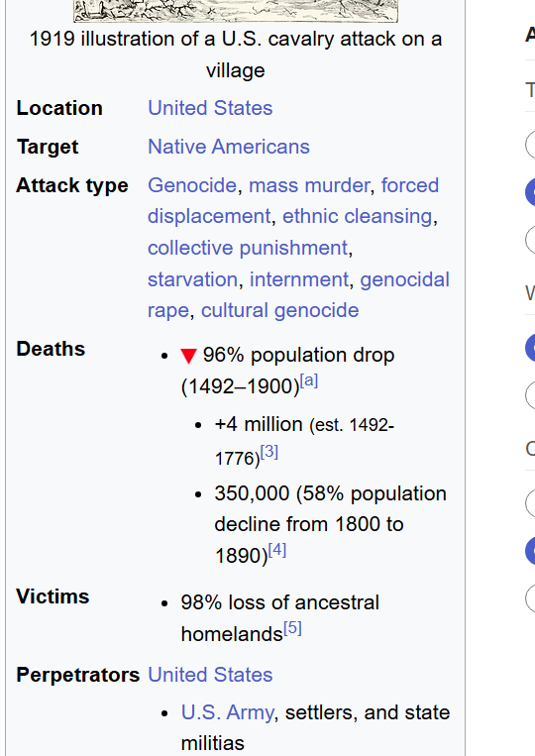This screenshot has width=535, height=756.
Task: Open the starvation link
Action: coord(193,279)
